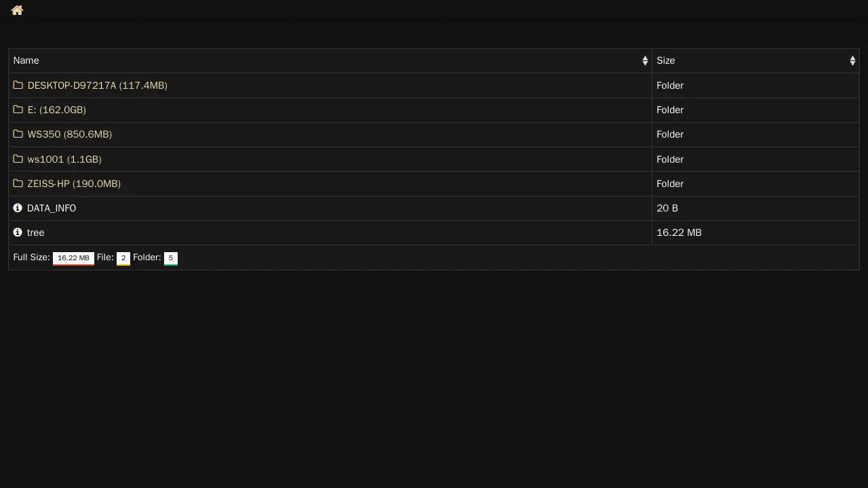This screenshot has height=488, width=868.
Task: Sort by Name using column arrows
Action: [x=645, y=61]
